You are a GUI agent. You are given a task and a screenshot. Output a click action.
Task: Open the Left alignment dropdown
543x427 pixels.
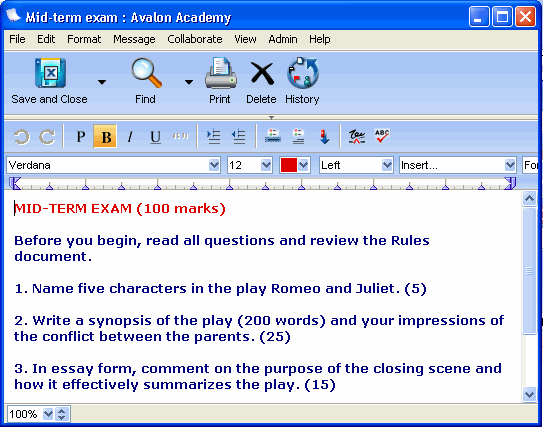[x=387, y=165]
